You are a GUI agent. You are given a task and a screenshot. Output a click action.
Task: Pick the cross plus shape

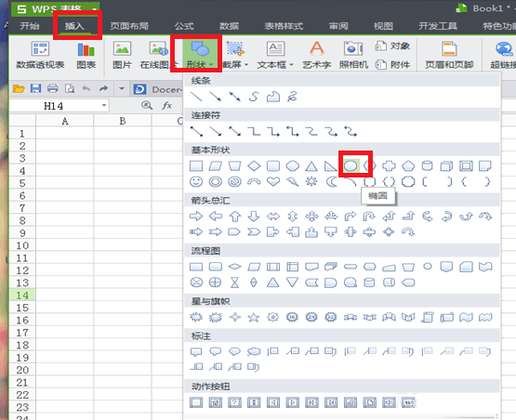pos(389,165)
